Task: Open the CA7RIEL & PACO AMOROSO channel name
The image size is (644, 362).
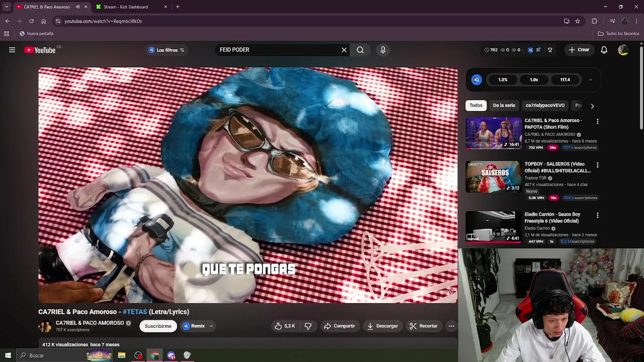Action: coord(90,323)
